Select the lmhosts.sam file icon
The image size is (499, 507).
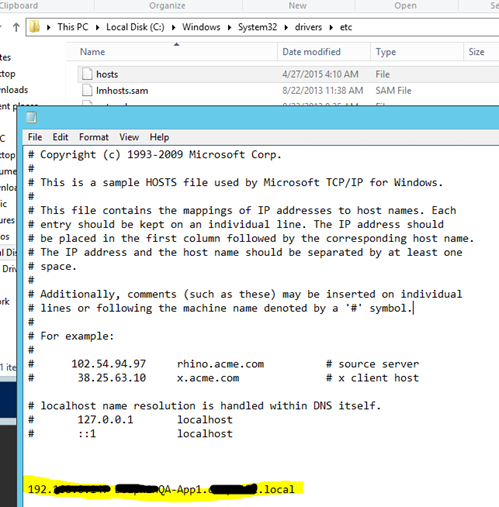point(87,90)
